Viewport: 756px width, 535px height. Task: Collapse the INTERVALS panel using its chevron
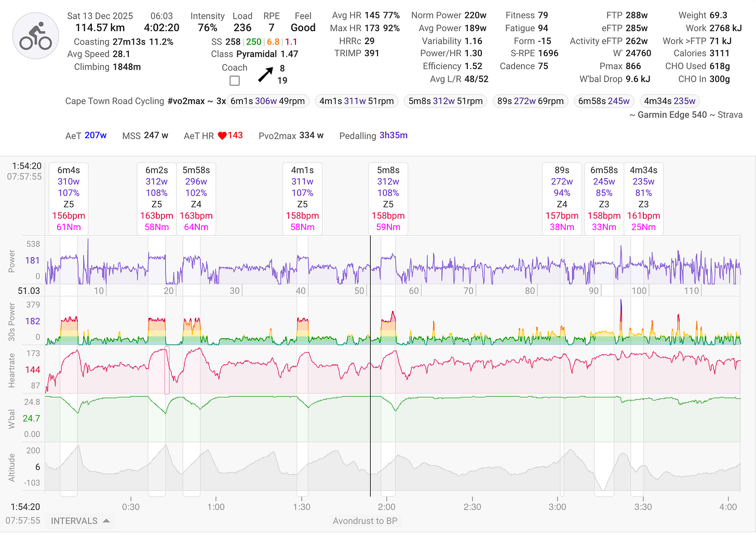click(106, 520)
